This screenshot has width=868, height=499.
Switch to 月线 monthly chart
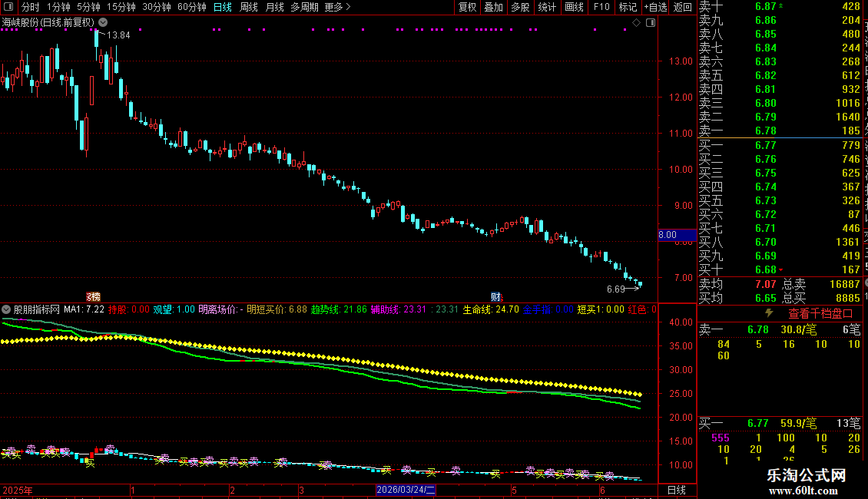click(274, 7)
